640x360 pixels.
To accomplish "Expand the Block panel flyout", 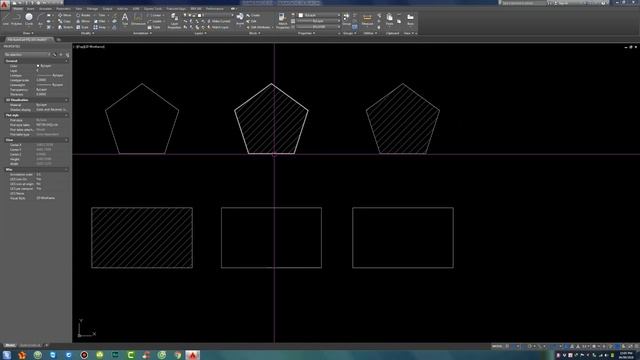I will [254, 33].
